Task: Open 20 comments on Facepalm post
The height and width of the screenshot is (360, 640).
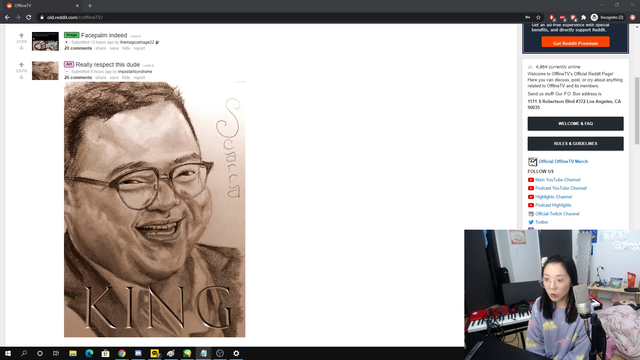Action: [78, 48]
